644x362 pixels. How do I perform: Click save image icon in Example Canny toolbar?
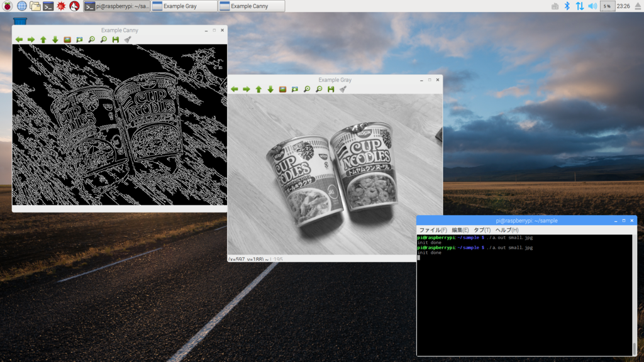click(x=116, y=40)
